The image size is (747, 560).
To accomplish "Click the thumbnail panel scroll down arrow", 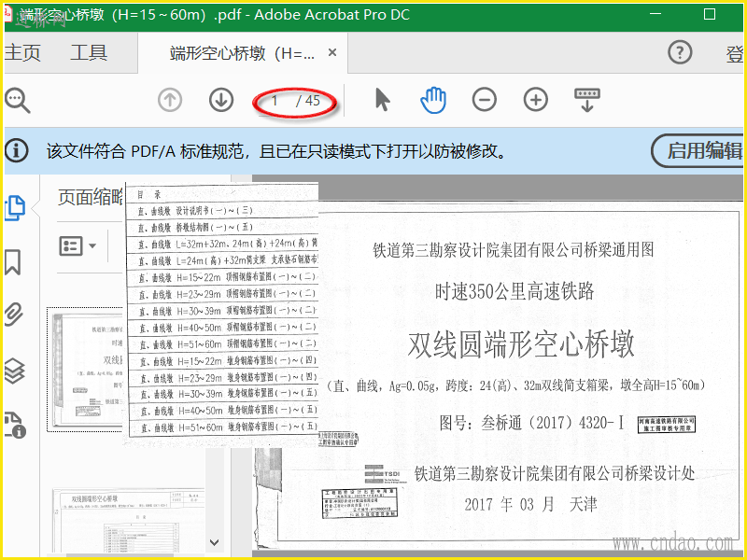I will tap(215, 542).
